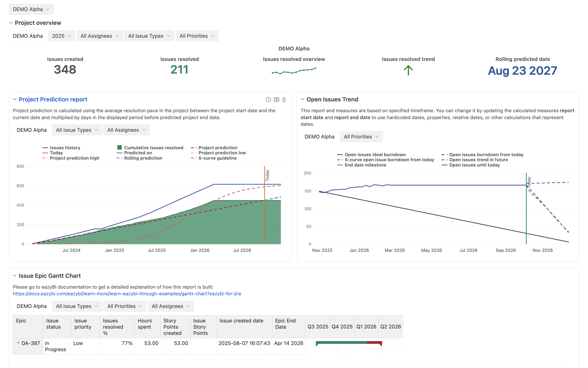Click the Issue status column header
The width and height of the screenshot is (588, 368).
[x=57, y=327]
